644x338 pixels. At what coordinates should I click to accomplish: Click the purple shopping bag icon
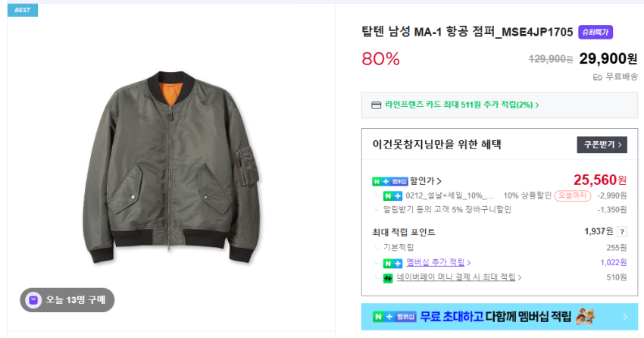pyautogui.click(x=33, y=300)
